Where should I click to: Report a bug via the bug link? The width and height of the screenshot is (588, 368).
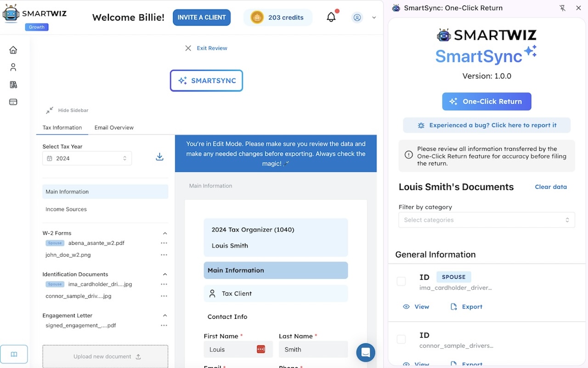tap(487, 125)
